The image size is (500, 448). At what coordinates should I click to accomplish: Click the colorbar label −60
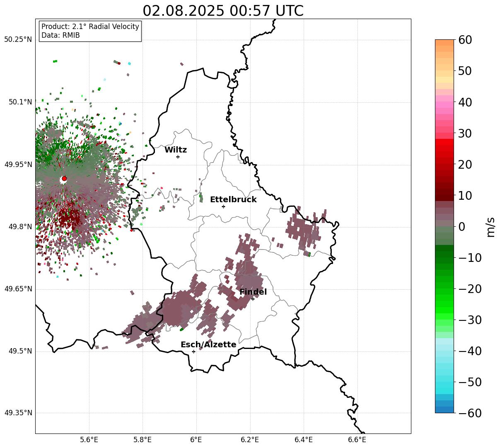[x=469, y=413]
